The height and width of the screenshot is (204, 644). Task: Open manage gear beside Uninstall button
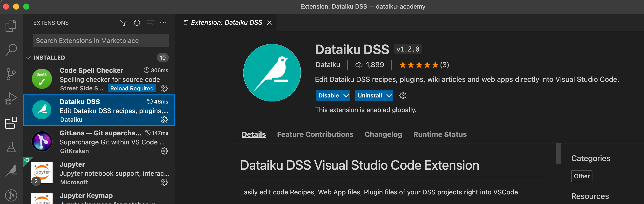403,95
